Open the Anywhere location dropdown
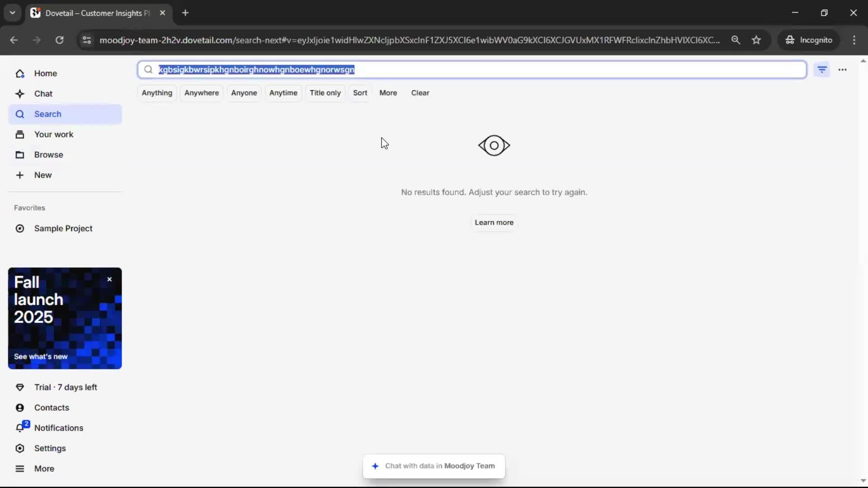The image size is (868, 488). [201, 93]
